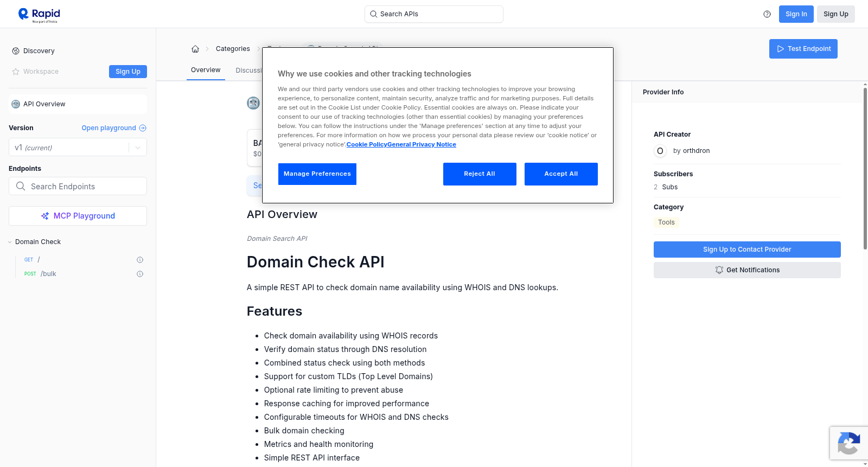This screenshot has height=467, width=868.
Task: Click the search magnifier in Search Endpoints
Action: pyautogui.click(x=21, y=186)
